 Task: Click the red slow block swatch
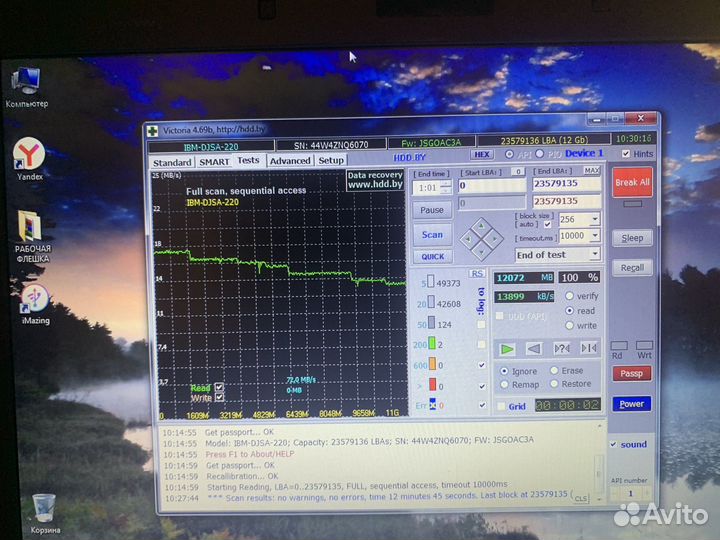(x=433, y=385)
